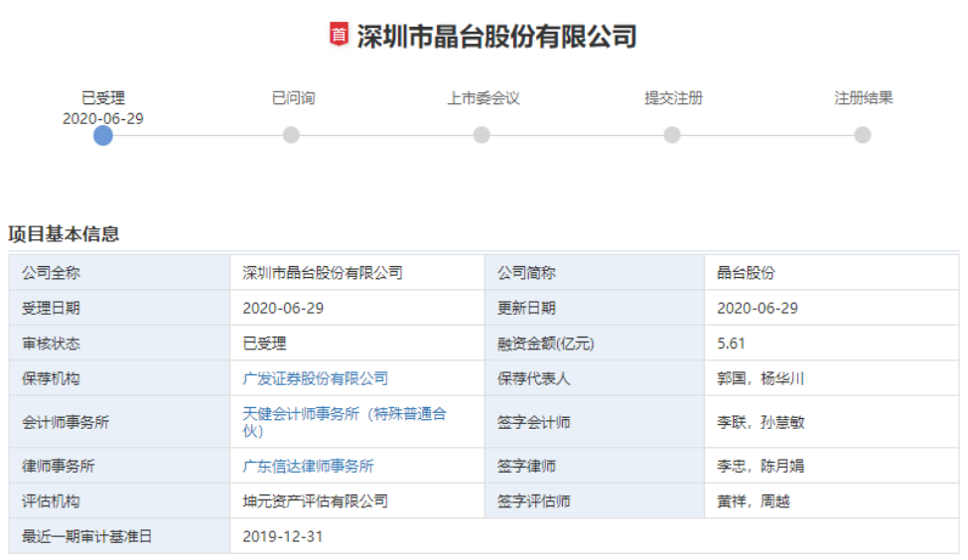This screenshot has height=560, width=968.
Task: Click the 签字律师 value 李忠, 陈月娟
Action: click(x=761, y=466)
